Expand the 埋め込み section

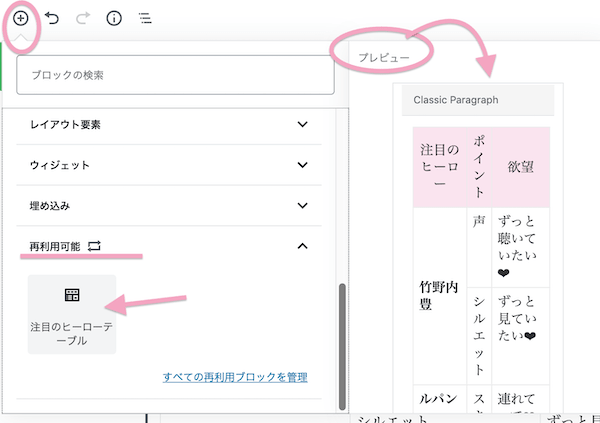click(169, 206)
